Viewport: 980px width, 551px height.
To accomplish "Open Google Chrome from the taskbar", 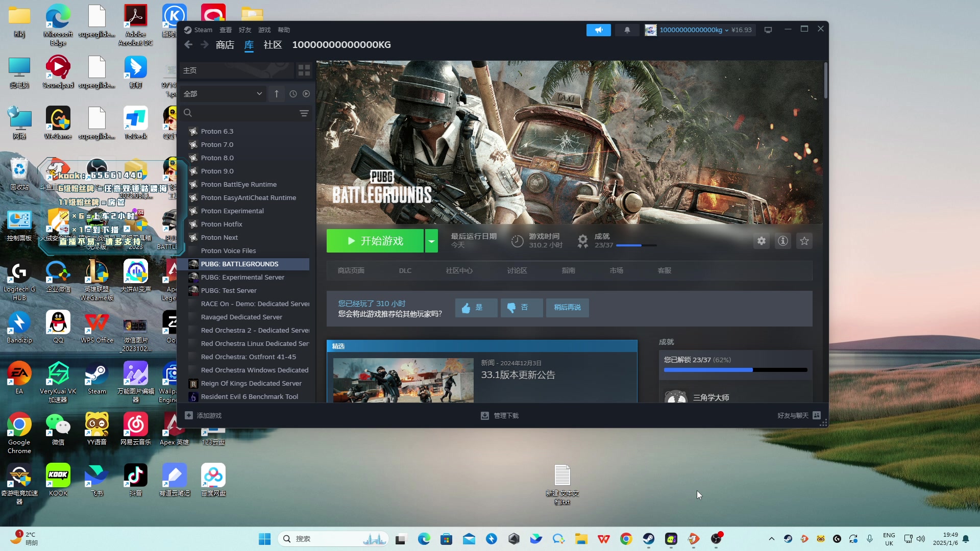I will pos(626,539).
